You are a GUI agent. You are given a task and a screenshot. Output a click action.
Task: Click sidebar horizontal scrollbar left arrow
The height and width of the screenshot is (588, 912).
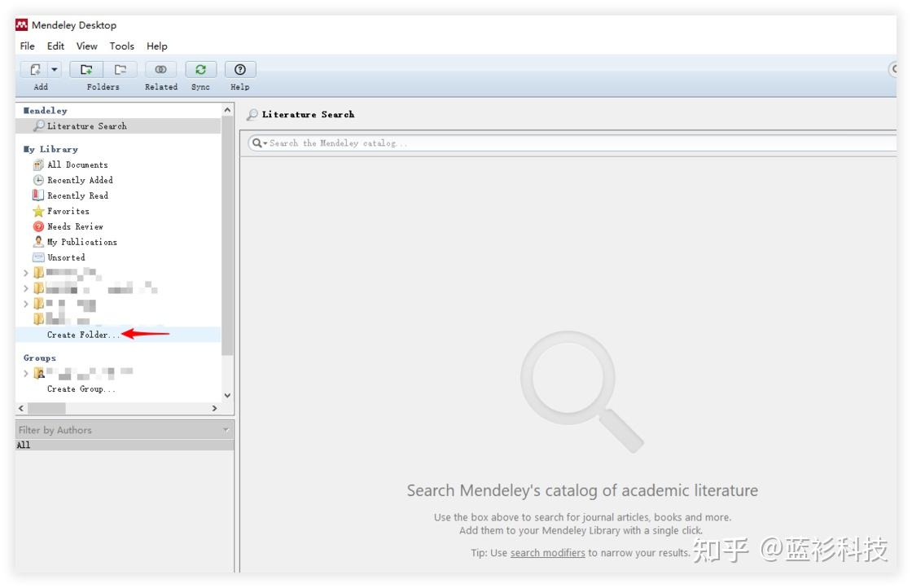[x=21, y=408]
